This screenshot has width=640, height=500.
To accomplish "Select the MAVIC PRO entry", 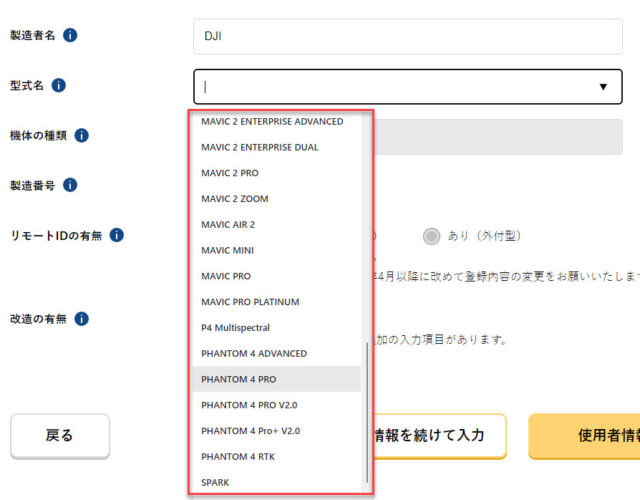I will (276, 276).
